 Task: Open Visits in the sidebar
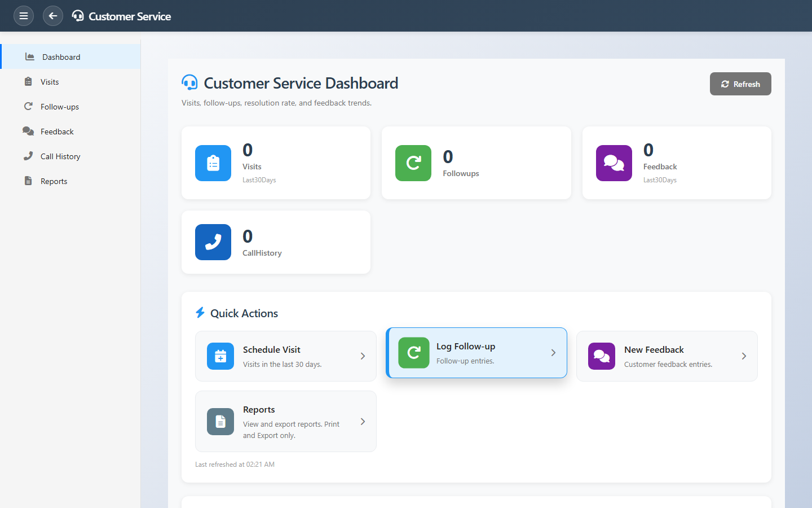pos(50,82)
